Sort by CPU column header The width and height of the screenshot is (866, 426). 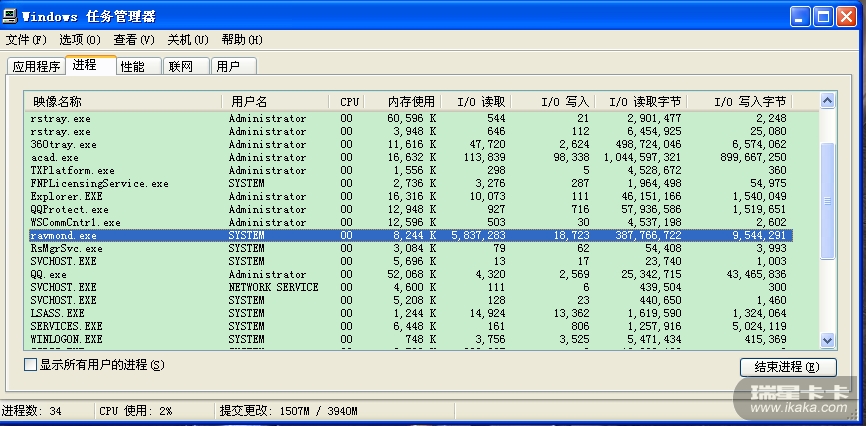pyautogui.click(x=346, y=102)
